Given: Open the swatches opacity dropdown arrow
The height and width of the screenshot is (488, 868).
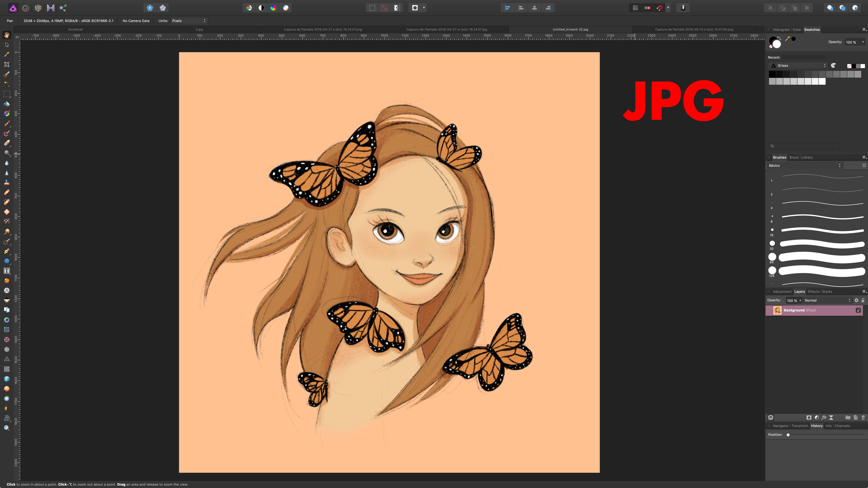Looking at the screenshot, I should point(863,42).
